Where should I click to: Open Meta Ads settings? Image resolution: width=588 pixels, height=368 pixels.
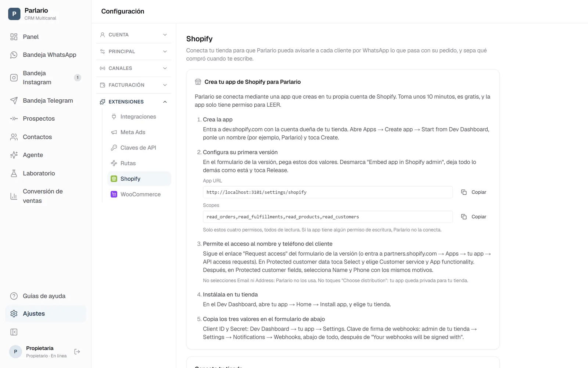[139, 132]
